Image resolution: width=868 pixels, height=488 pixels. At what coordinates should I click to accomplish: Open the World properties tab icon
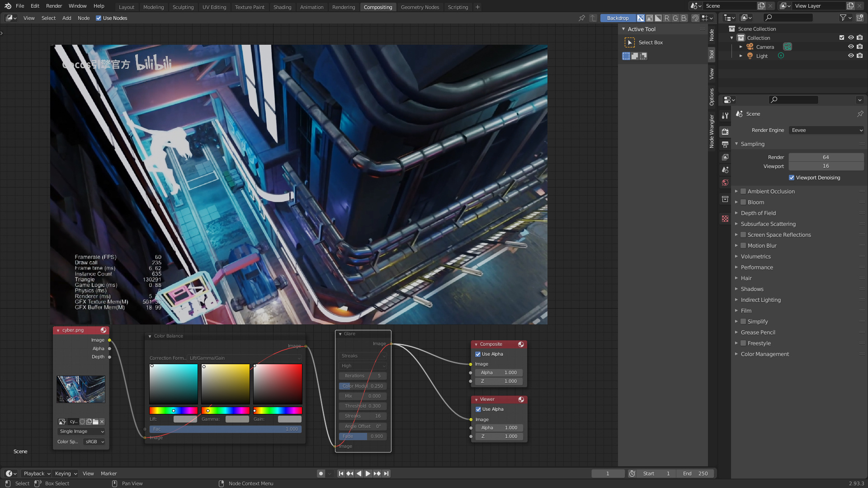click(725, 183)
